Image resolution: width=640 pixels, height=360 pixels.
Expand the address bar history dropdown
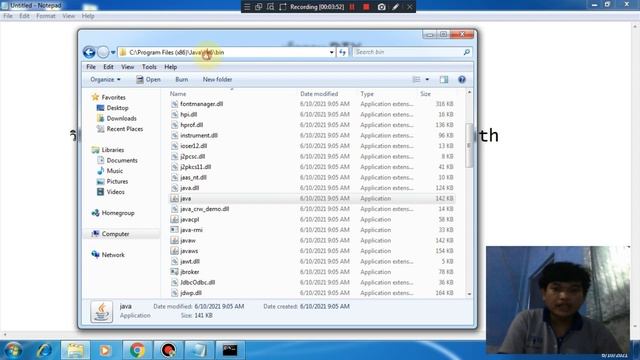click(331, 52)
